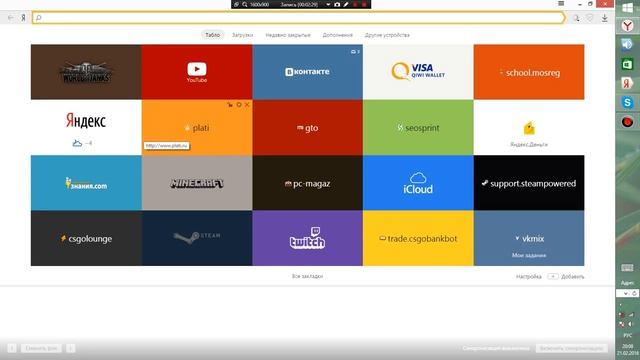Open the volume tray icon

click(630, 324)
